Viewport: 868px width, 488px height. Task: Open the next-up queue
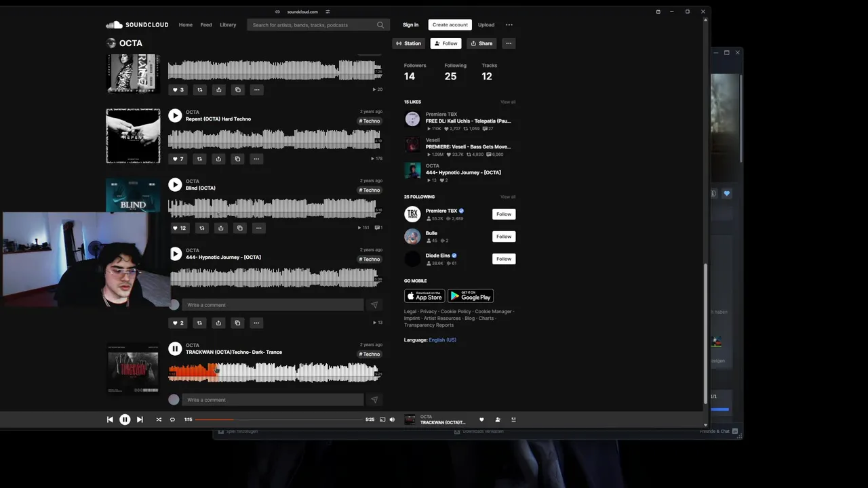point(513,420)
